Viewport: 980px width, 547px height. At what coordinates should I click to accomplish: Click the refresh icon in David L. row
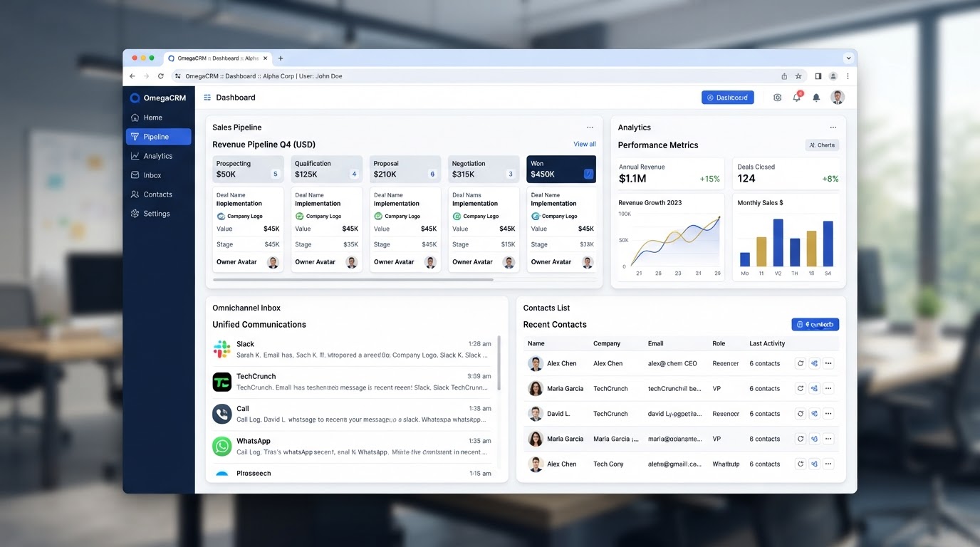pyautogui.click(x=801, y=414)
